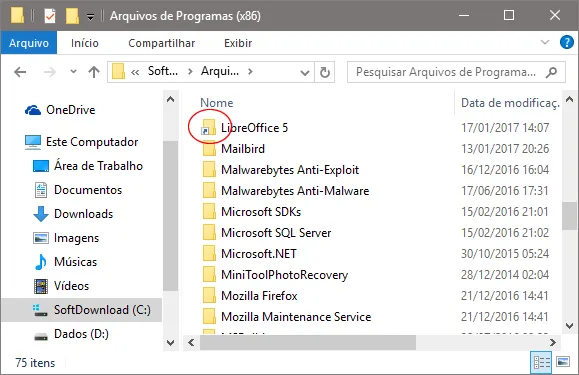Select Este Computador in navigation pane
This screenshot has height=375, width=579.
click(x=81, y=142)
